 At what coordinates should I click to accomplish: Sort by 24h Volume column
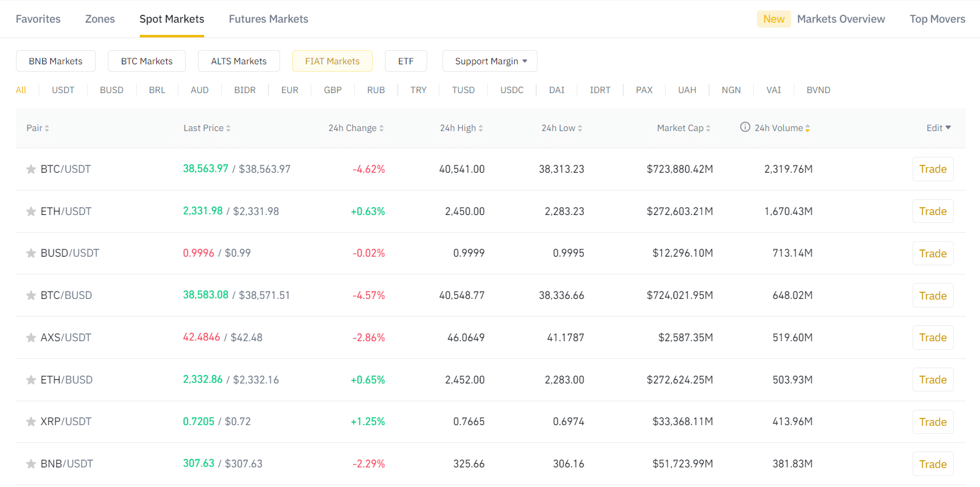pyautogui.click(x=783, y=128)
